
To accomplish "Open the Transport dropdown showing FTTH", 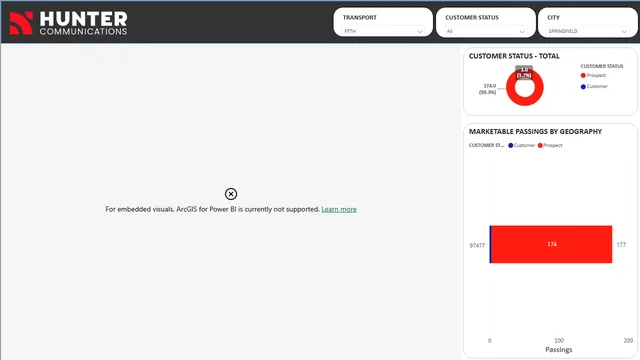I will click(383, 31).
